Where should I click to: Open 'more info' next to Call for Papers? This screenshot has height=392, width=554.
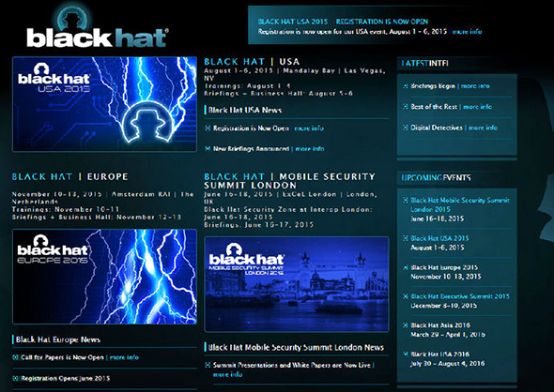point(124,357)
